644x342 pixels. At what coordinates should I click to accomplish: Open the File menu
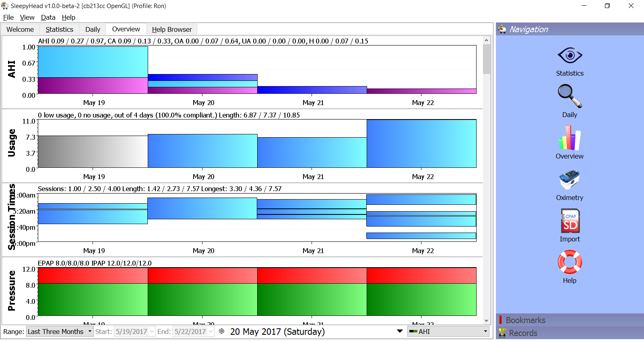point(8,17)
